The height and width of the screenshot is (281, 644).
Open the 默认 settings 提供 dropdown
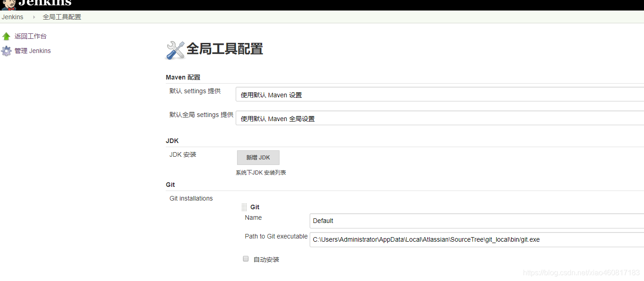[x=440, y=95]
